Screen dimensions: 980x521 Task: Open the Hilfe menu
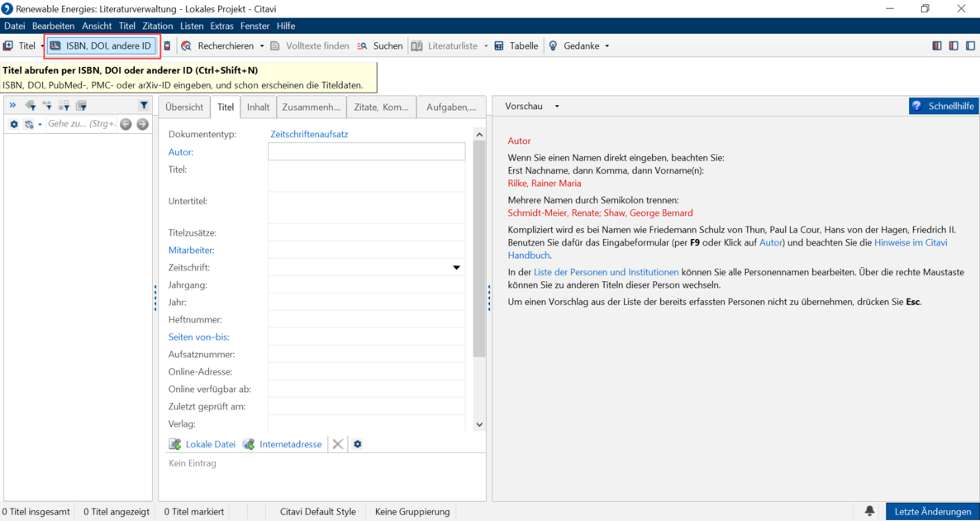click(286, 26)
